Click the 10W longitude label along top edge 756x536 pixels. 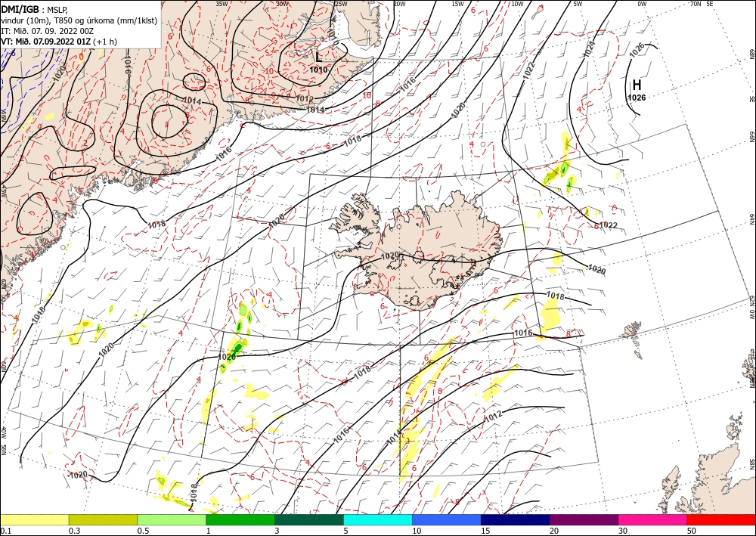tap(517, 4)
